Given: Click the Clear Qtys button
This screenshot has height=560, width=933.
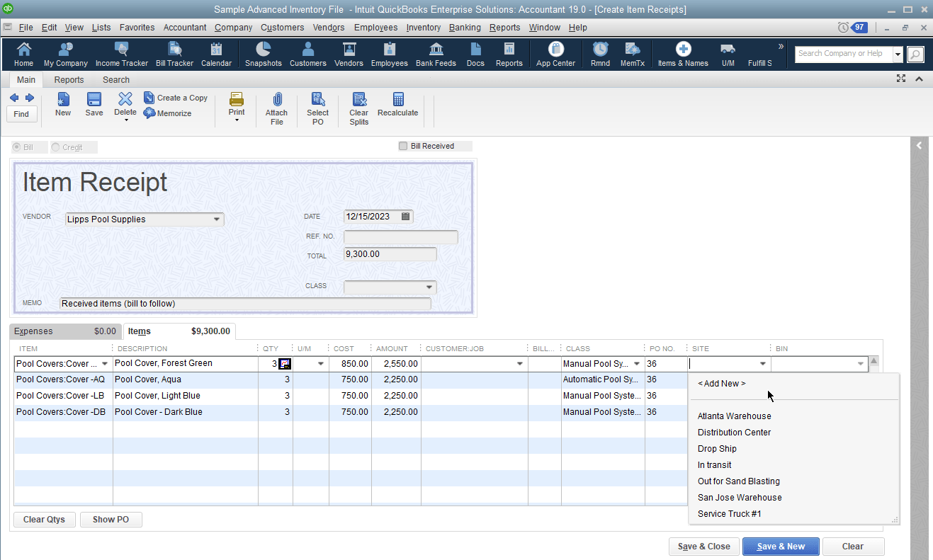Looking at the screenshot, I should coord(44,520).
